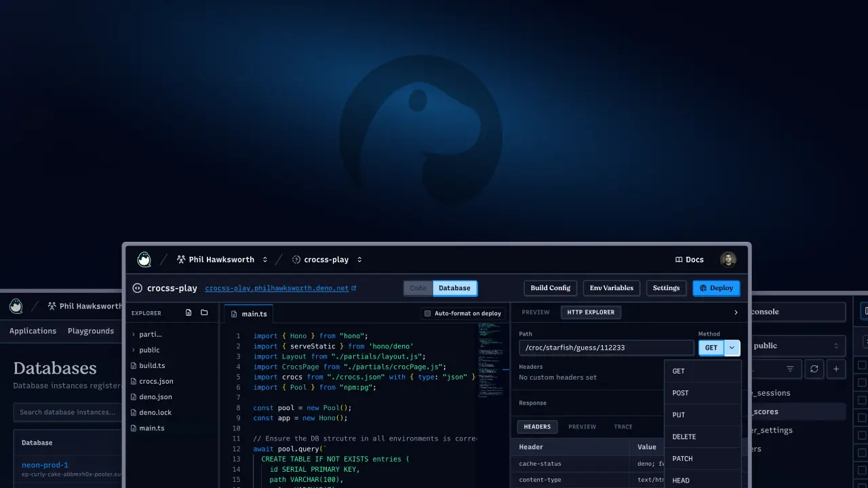Select the TRACE tab in the response panel
Image resolution: width=868 pixels, height=488 pixels.
click(x=623, y=426)
